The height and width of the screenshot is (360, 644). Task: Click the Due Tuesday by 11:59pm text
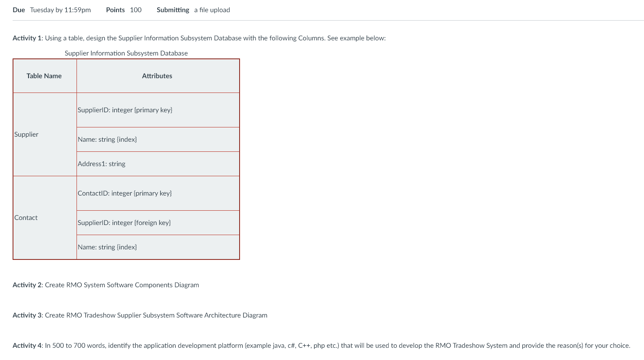click(51, 10)
